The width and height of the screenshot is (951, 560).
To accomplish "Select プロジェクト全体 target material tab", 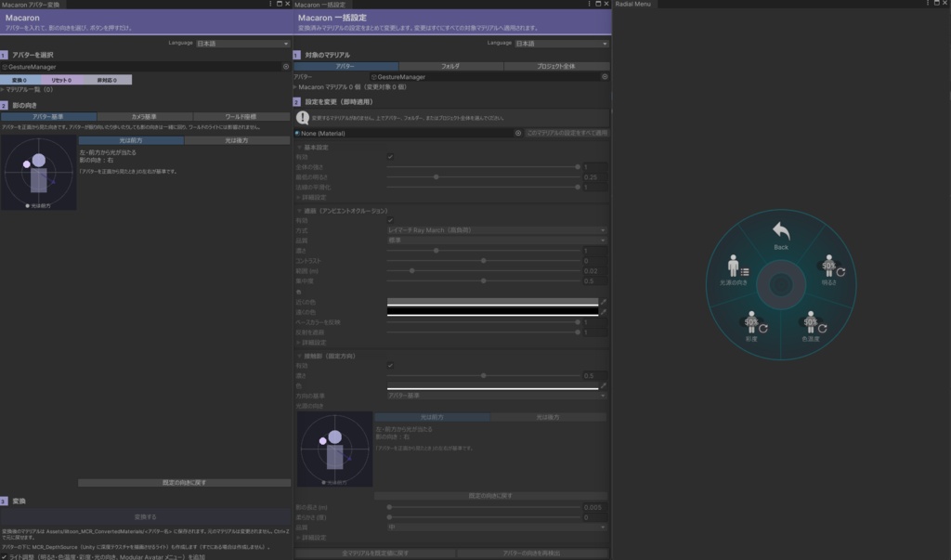I will point(556,66).
